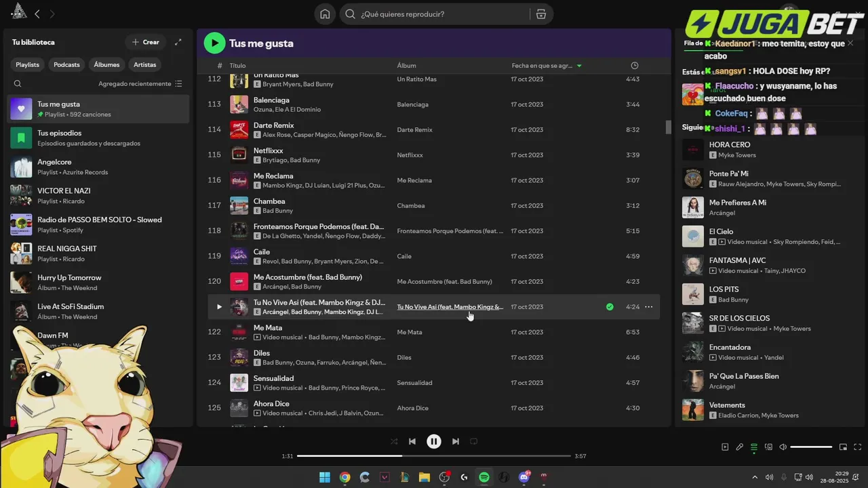Go to Spotify Home icon
Viewport: 868px width, 488px height.
[x=325, y=14]
